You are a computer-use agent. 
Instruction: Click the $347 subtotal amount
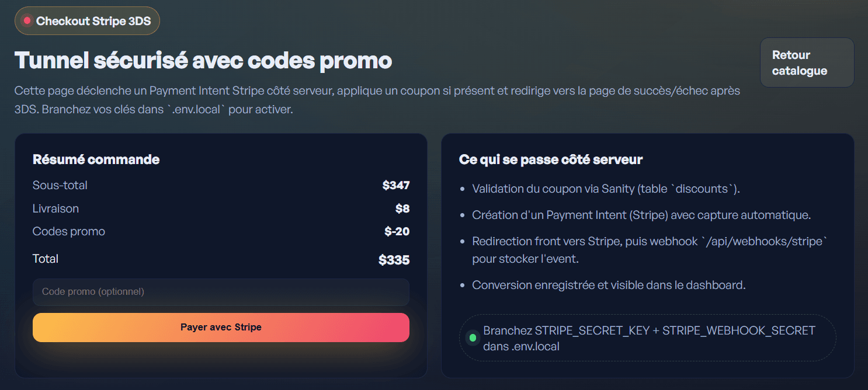[396, 186]
